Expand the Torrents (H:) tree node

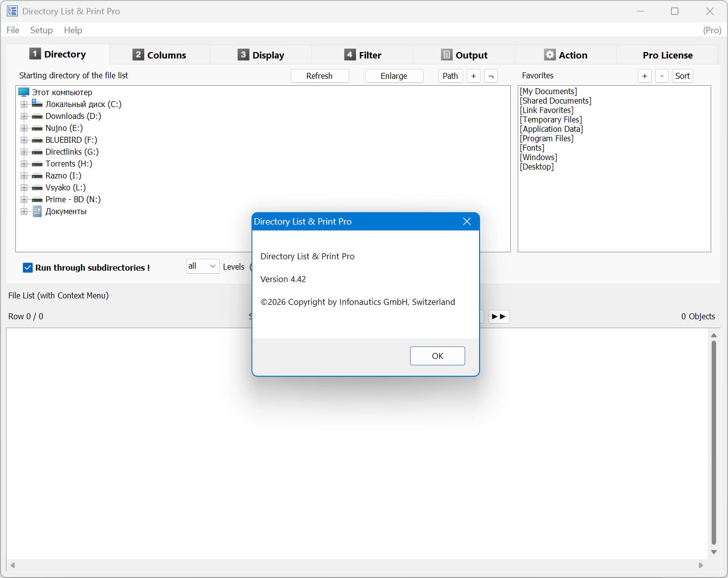(24, 164)
